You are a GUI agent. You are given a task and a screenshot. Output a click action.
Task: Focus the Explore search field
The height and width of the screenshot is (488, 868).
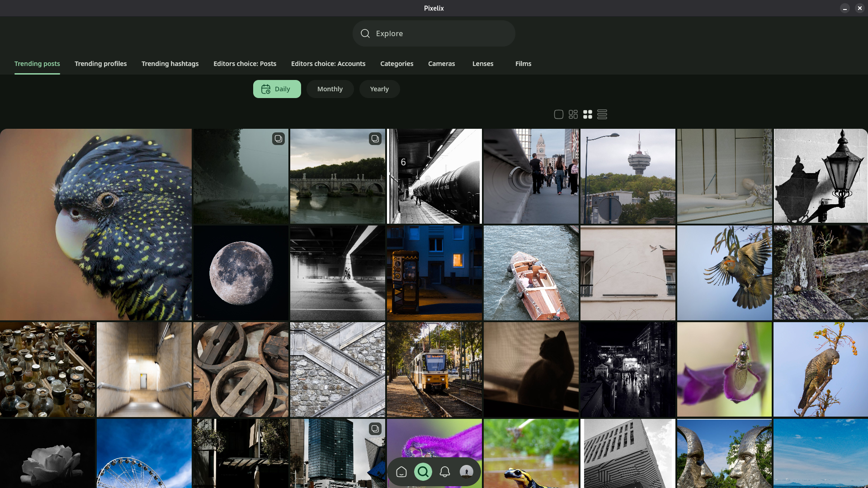coord(434,33)
